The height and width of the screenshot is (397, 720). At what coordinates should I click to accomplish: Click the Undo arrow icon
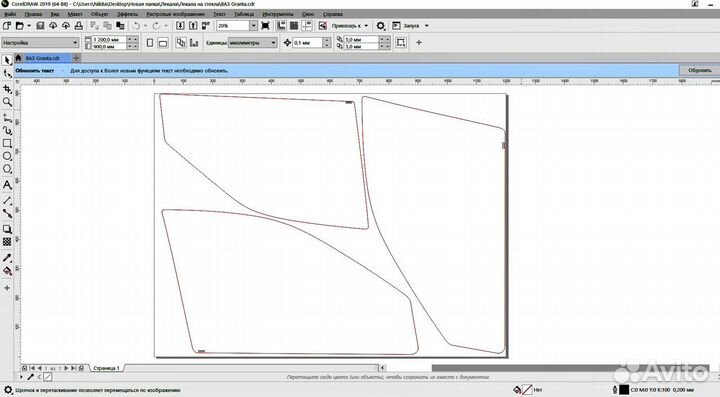[136, 26]
